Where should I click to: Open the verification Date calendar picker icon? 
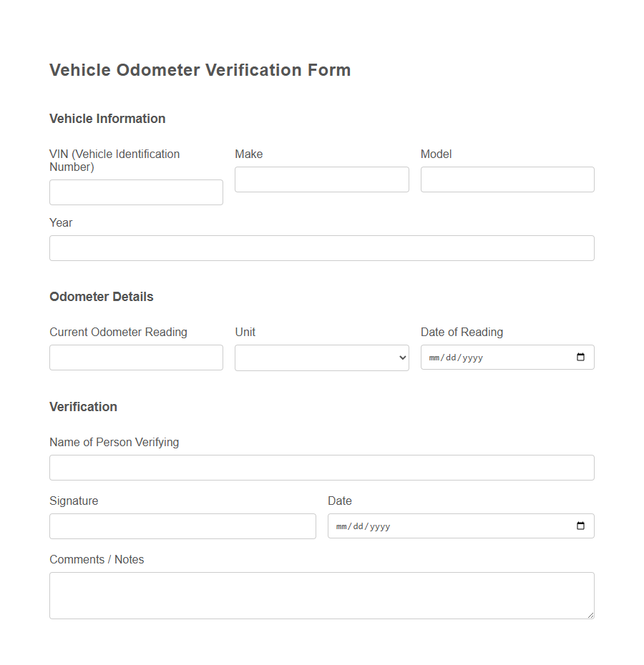point(580,526)
